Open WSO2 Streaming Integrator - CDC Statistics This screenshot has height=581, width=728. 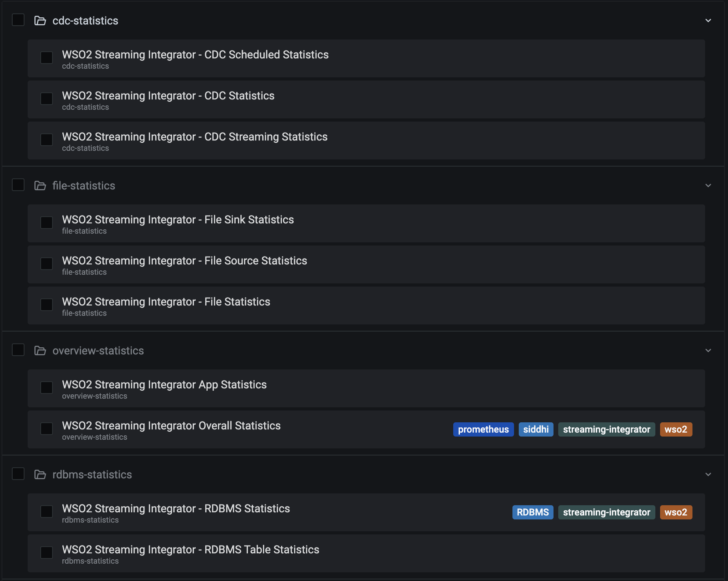click(x=168, y=96)
